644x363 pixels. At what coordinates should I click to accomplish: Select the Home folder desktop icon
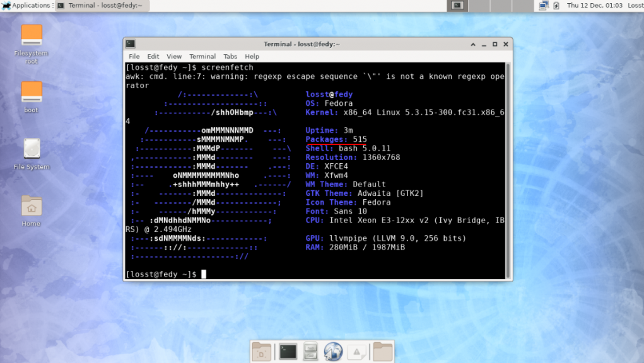point(31,211)
